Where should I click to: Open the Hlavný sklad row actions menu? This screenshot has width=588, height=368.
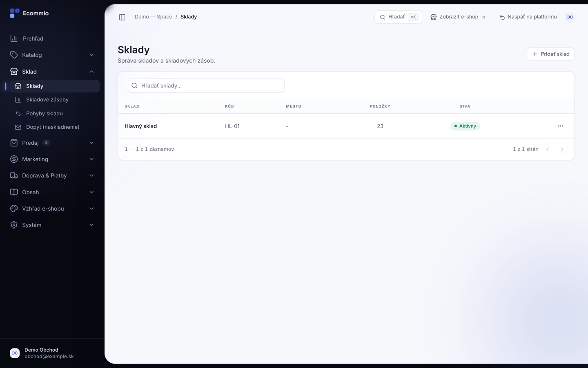point(561,126)
